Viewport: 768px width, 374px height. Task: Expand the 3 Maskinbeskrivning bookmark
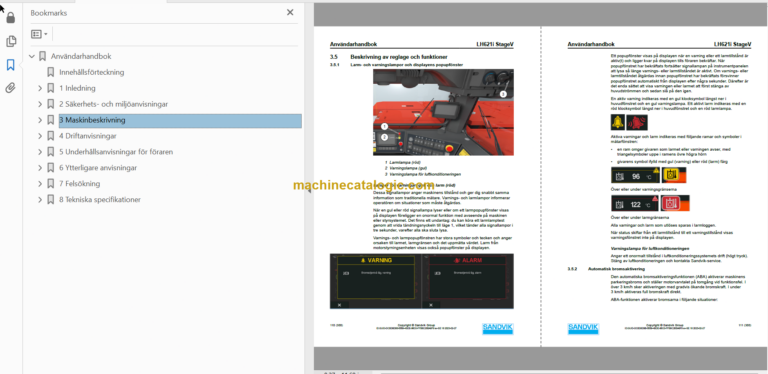coord(40,120)
